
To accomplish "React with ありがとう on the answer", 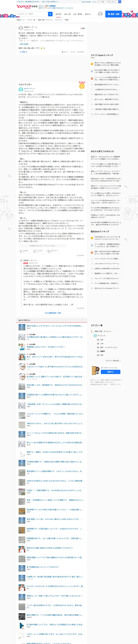I will (53, 251).
